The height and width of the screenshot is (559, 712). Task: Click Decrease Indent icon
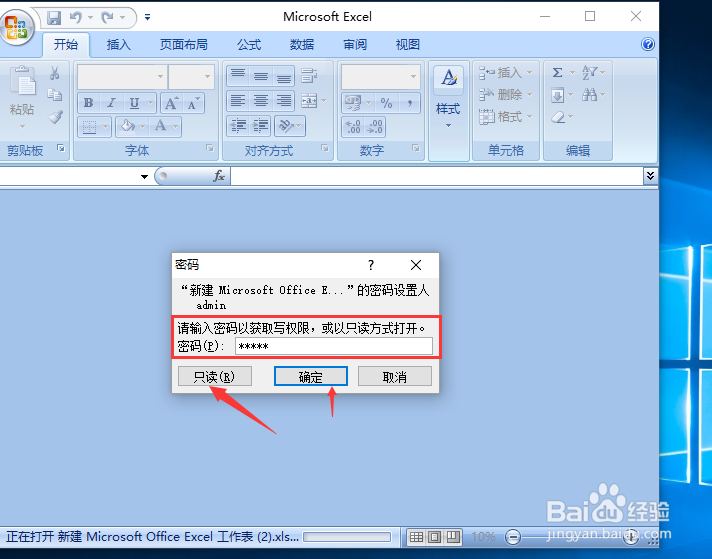coord(238,126)
